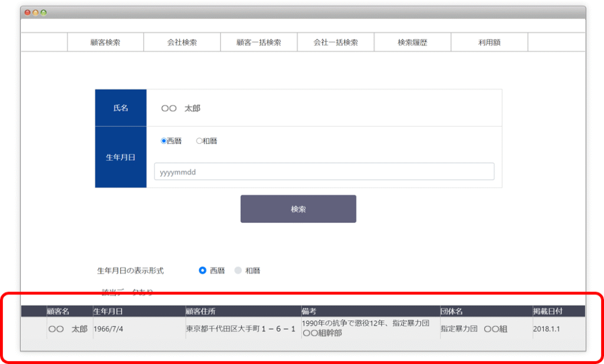Switch to the 会社検索 tab

click(x=182, y=42)
